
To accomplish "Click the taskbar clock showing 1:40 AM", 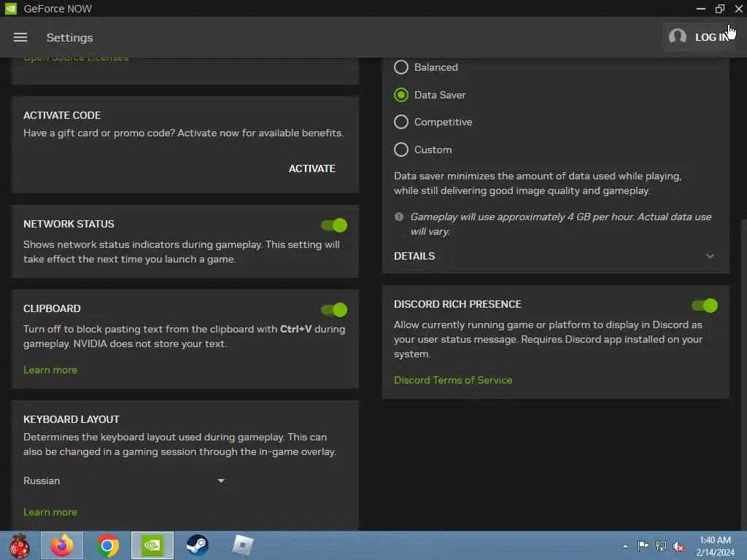I will [x=715, y=546].
